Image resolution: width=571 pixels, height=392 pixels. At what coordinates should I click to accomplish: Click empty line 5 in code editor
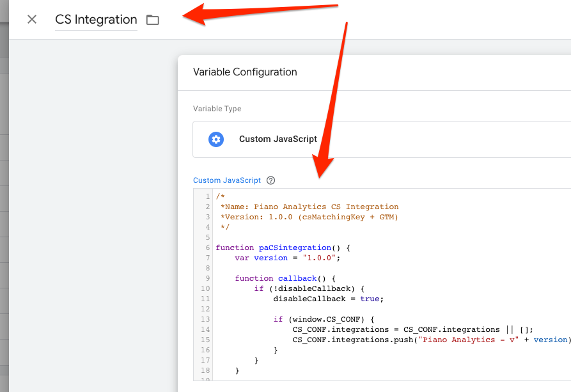[392, 237]
